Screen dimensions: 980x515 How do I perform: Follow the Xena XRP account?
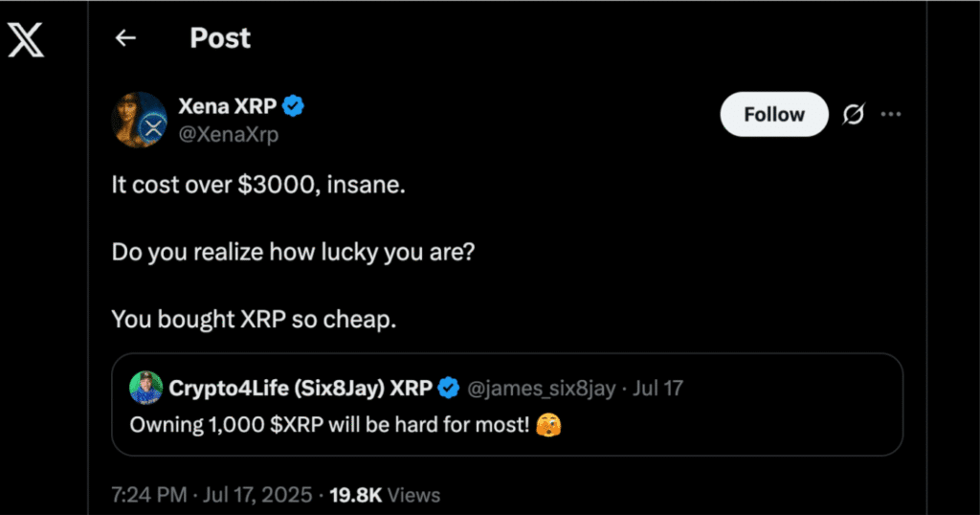tap(773, 115)
